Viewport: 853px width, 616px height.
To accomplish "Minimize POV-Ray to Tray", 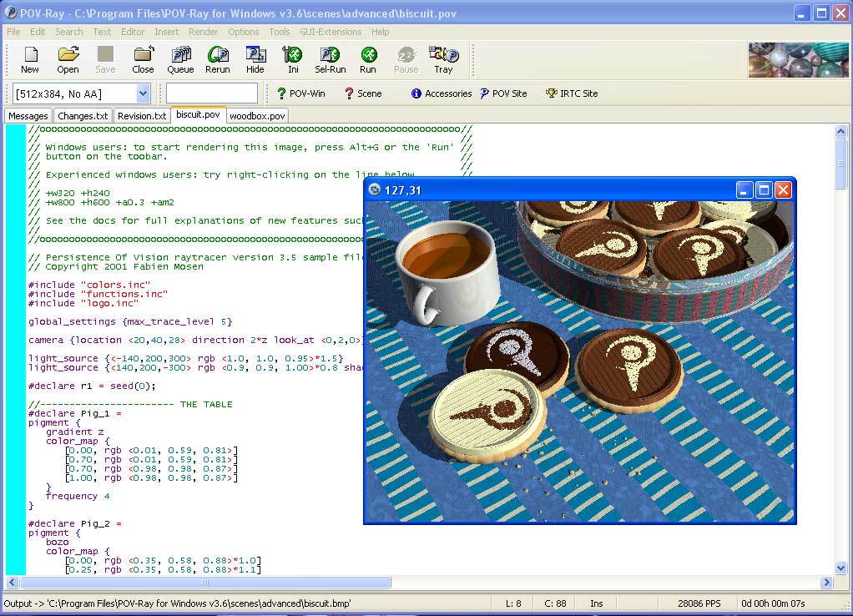I will [443, 59].
